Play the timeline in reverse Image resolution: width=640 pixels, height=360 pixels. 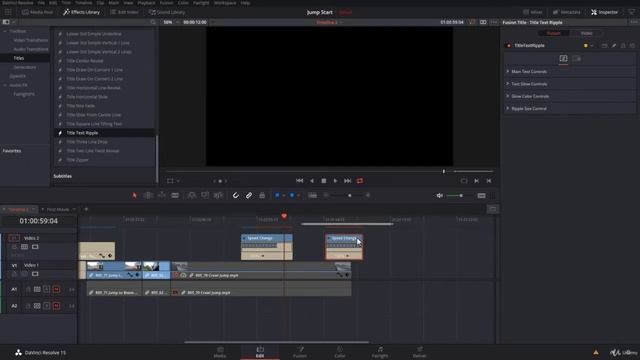pos(312,181)
